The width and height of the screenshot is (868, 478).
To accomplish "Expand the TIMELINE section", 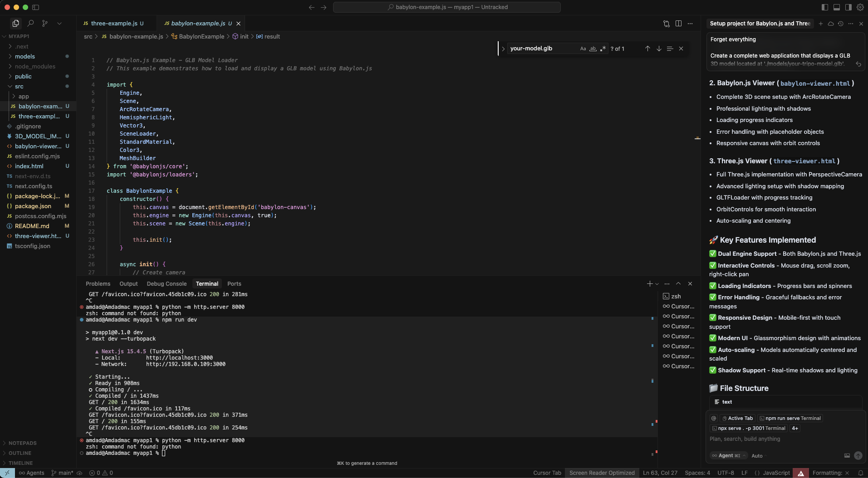I will coord(38,463).
